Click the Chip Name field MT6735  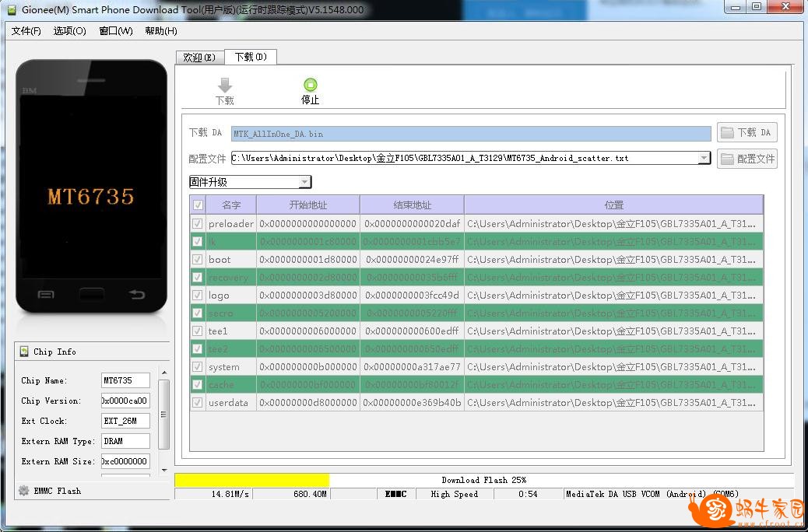tap(125, 380)
